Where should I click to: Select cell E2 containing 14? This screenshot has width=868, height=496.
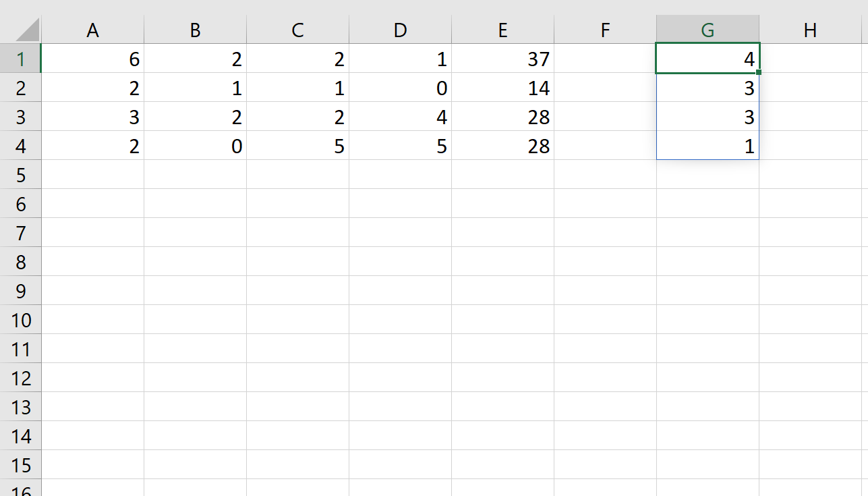(x=503, y=88)
